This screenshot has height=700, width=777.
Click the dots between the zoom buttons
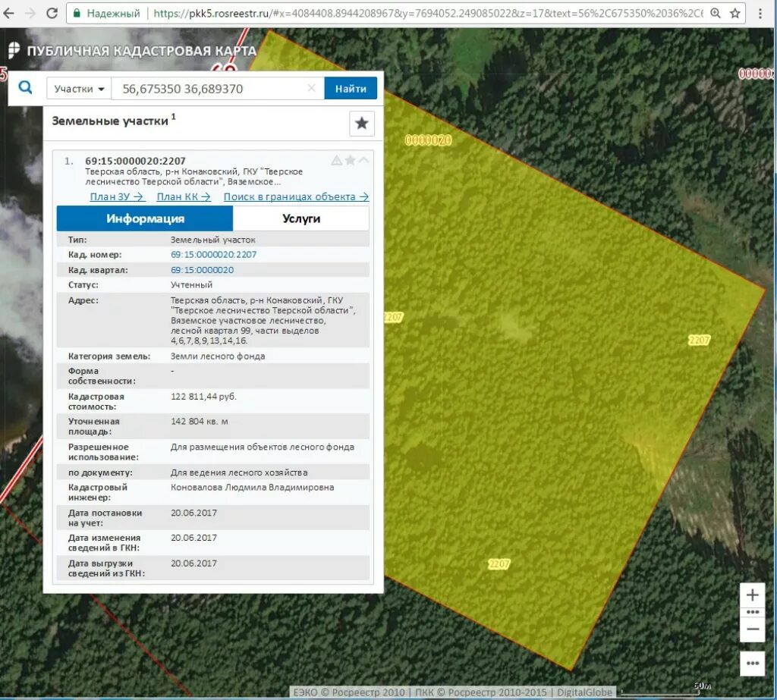pyautogui.click(x=752, y=612)
